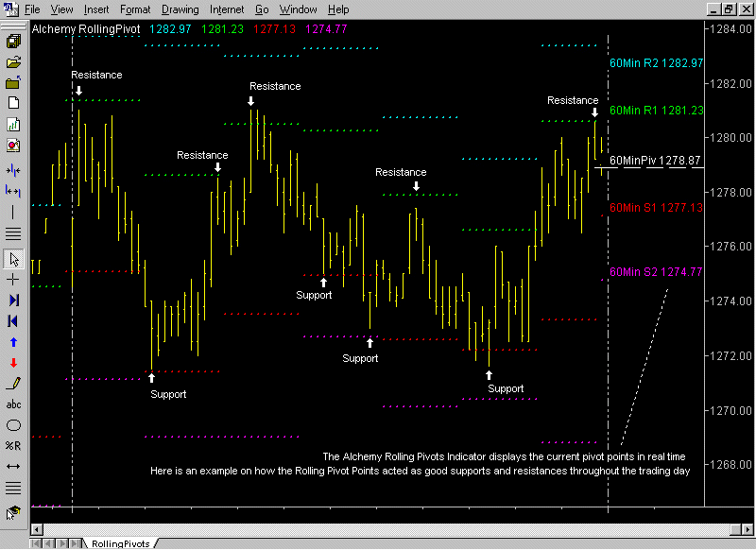Jump forward with blue right-bar arrow
Screen dimensions: 756x550
click(x=13, y=301)
